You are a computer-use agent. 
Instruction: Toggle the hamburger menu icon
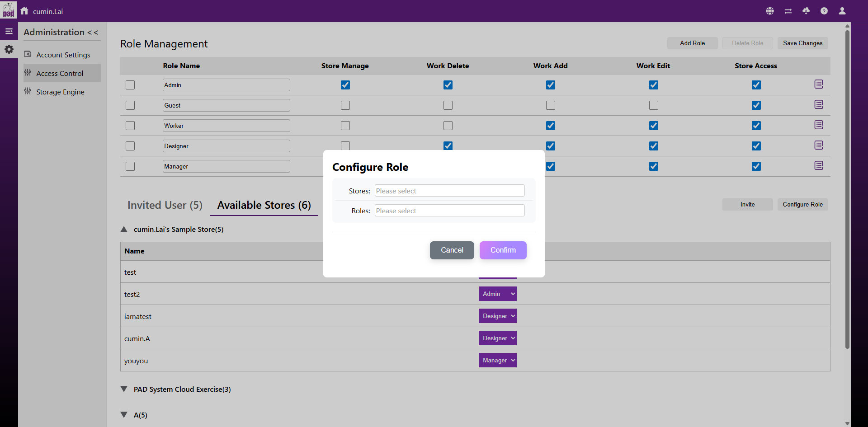point(9,31)
